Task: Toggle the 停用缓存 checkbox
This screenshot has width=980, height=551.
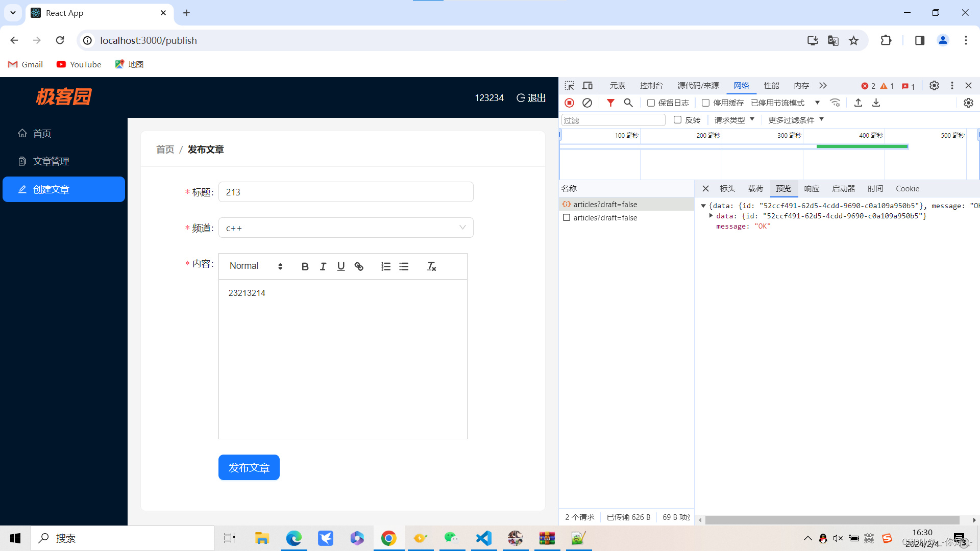Action: (x=705, y=102)
